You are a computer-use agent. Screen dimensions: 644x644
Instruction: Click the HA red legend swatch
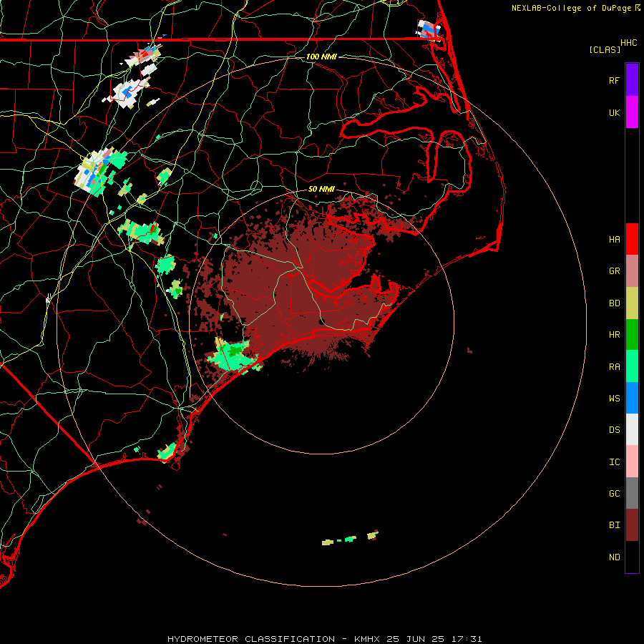632,239
